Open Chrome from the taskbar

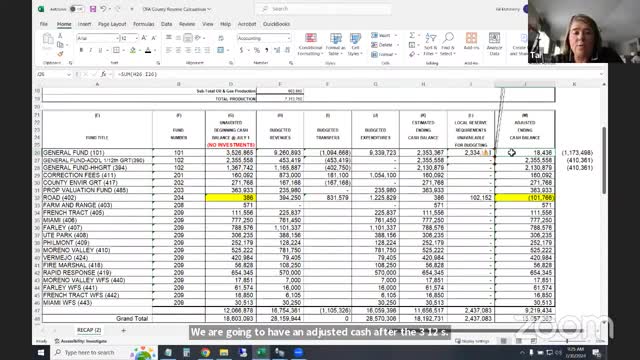[205, 352]
